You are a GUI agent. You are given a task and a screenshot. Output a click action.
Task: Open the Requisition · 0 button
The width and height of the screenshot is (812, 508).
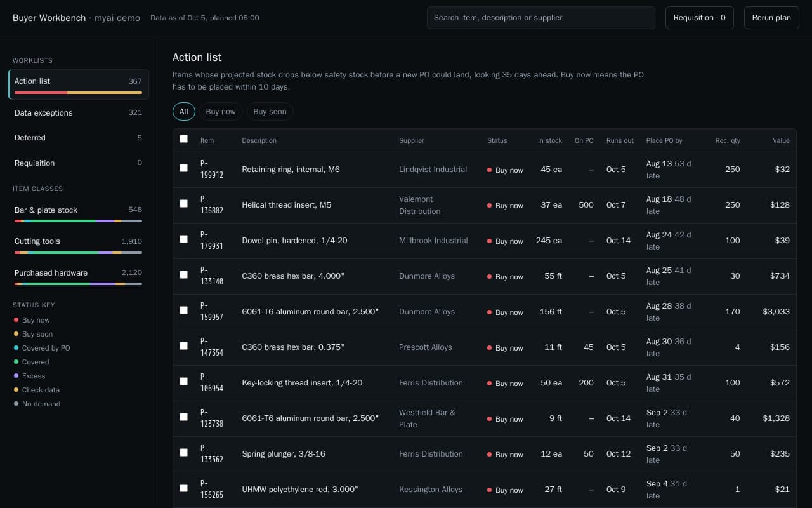coord(699,18)
